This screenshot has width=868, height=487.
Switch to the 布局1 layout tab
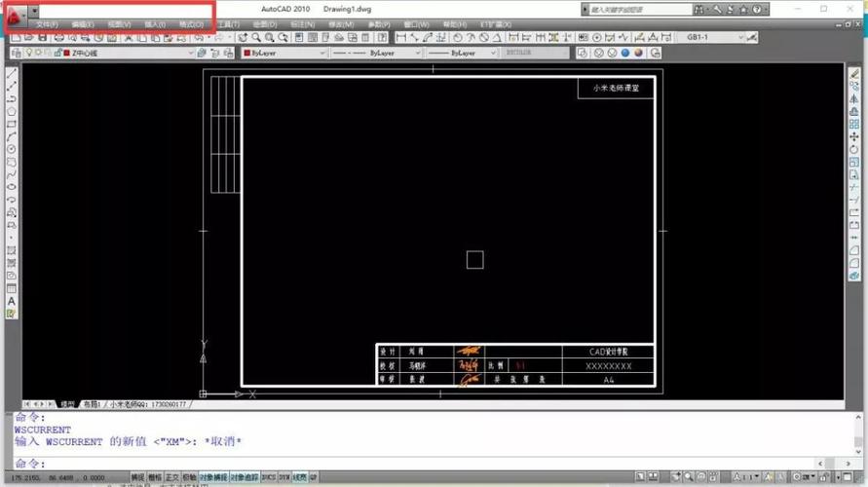[x=92, y=404]
